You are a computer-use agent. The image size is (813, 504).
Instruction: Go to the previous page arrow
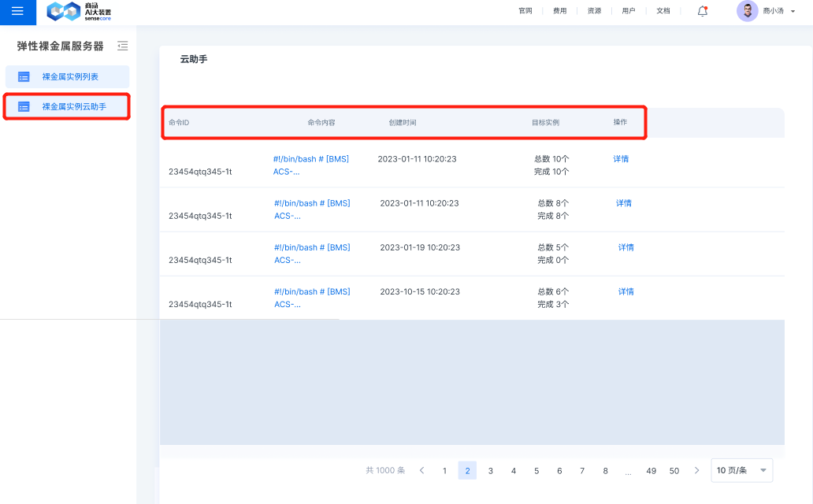421,470
